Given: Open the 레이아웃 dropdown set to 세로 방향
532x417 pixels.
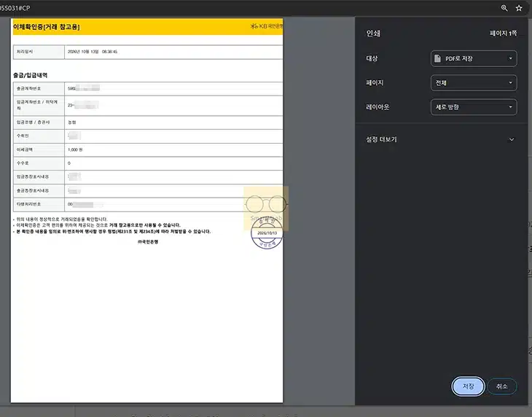Looking at the screenshot, I should tap(474, 107).
